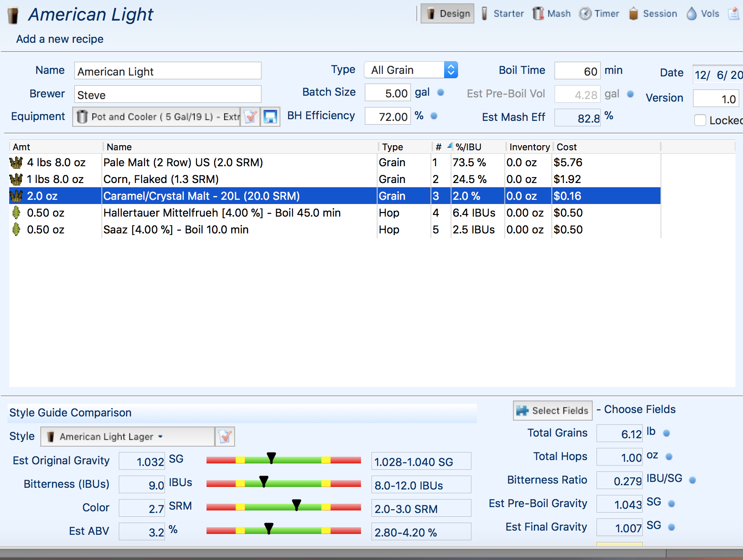The height and width of the screenshot is (560, 743).
Task: Click the Batch Size 5.00 field
Action: pos(388,92)
